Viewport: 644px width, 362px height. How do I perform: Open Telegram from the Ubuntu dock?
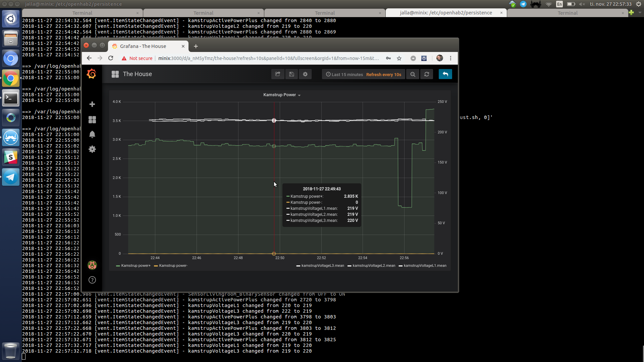[11, 178]
